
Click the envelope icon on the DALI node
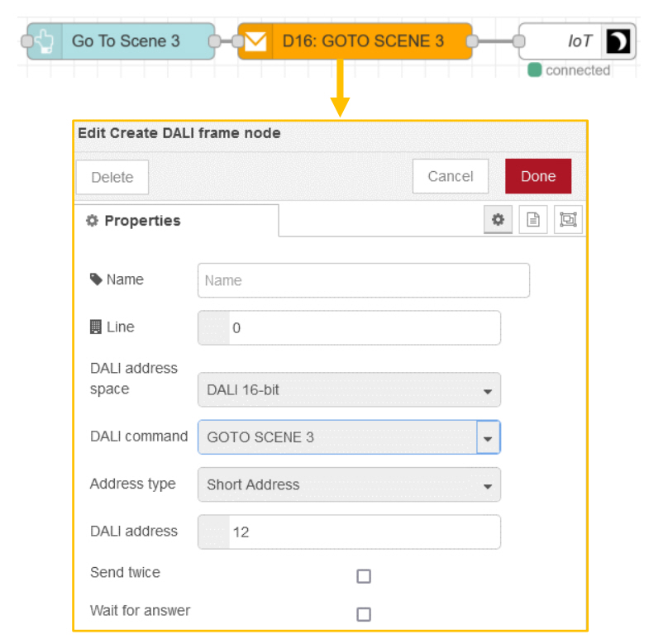[255, 41]
